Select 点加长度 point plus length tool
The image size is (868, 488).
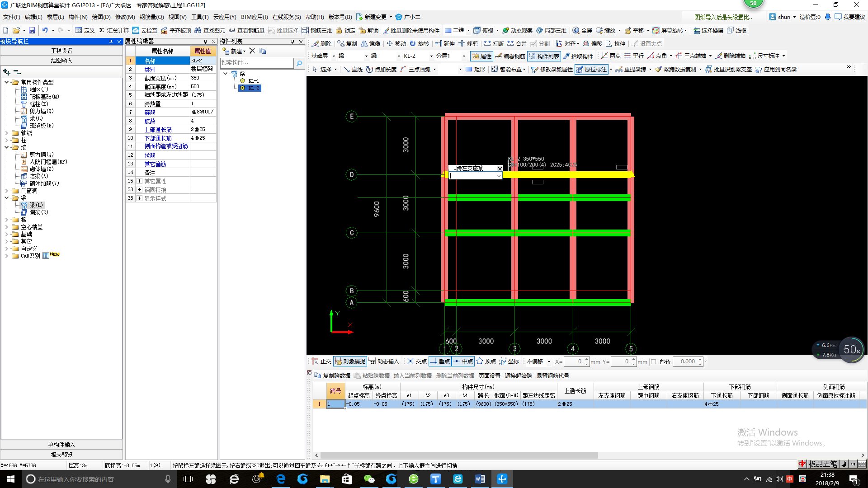[381, 69]
